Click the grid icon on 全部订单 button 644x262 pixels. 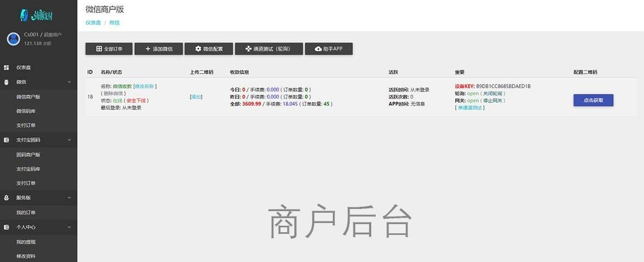pyautogui.click(x=99, y=49)
